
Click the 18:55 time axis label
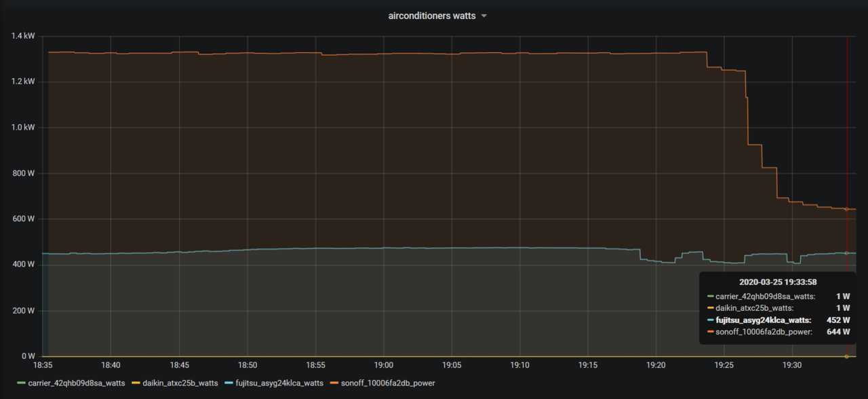pos(315,365)
